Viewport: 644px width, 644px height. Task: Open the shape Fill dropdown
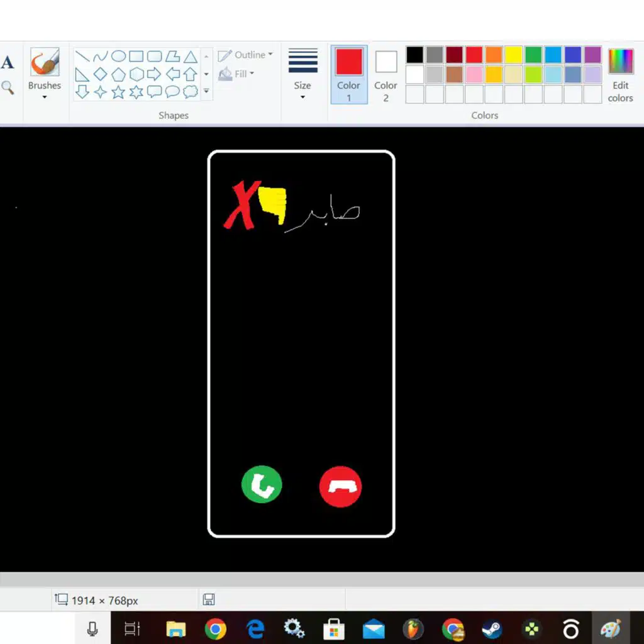tap(236, 74)
